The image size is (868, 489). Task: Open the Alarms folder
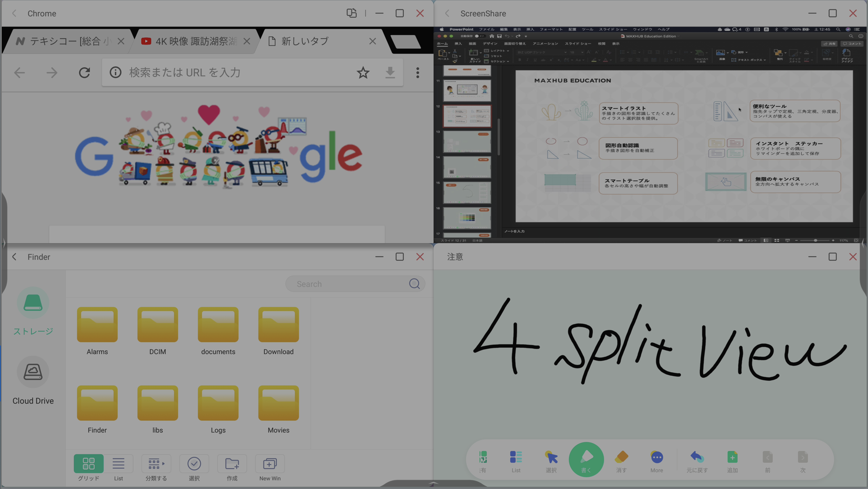tap(97, 332)
